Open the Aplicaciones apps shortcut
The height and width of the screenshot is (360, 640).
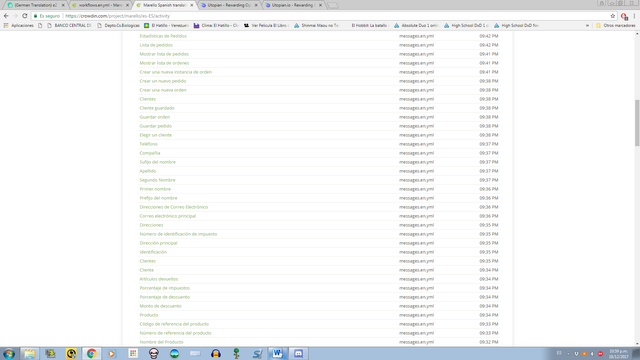[x=19, y=25]
